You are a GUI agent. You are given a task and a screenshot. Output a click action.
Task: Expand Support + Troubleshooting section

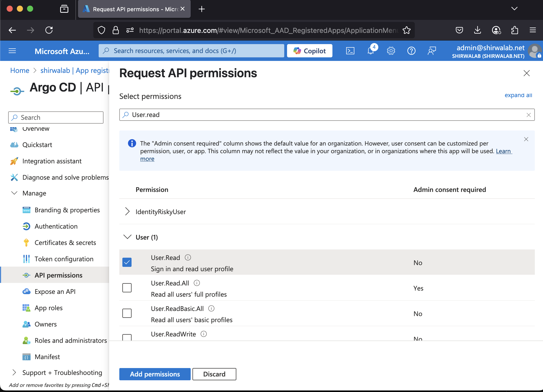click(x=14, y=372)
